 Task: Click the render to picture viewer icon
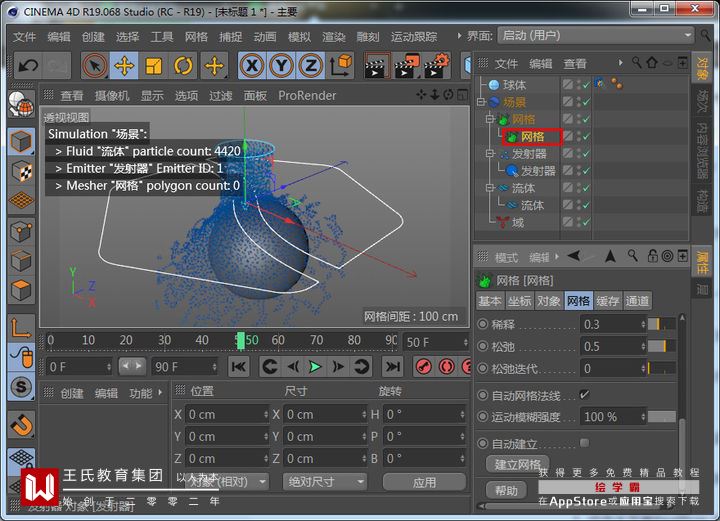[407, 66]
